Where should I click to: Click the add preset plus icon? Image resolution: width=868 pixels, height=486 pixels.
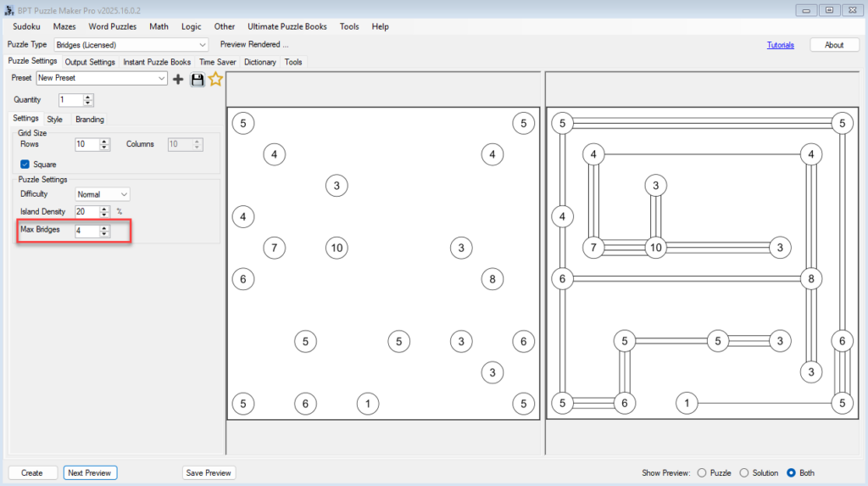pos(178,79)
